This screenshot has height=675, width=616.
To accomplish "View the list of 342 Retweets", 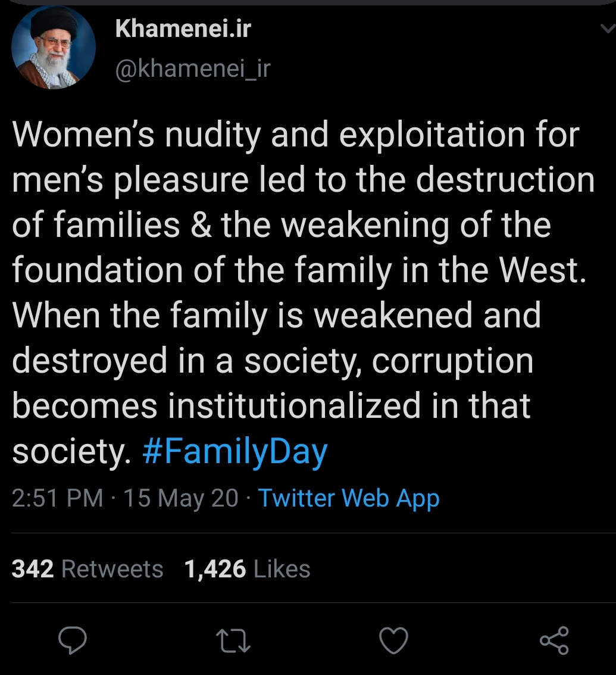I will 87,569.
